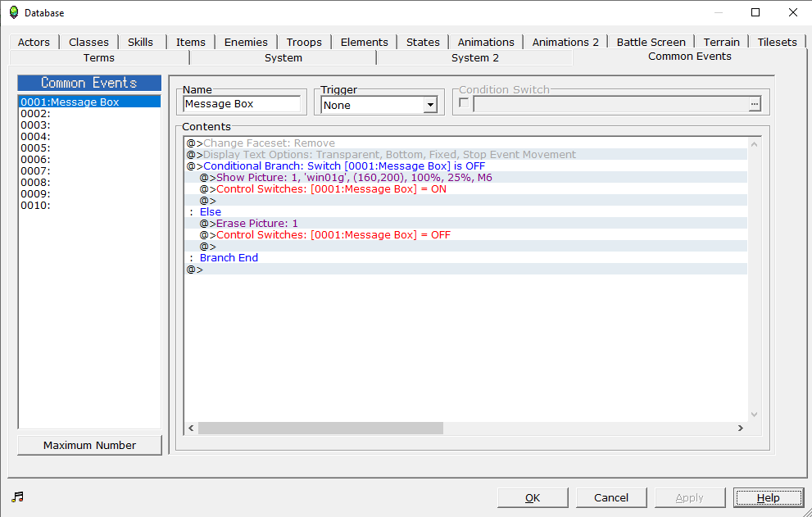Click the left arrow of the horizontal scrollbar
The image size is (812, 517).
click(191, 428)
